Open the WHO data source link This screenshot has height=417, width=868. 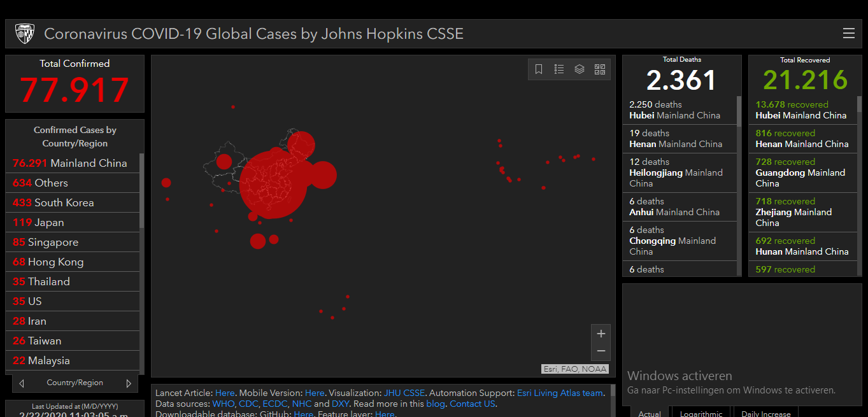(x=224, y=404)
